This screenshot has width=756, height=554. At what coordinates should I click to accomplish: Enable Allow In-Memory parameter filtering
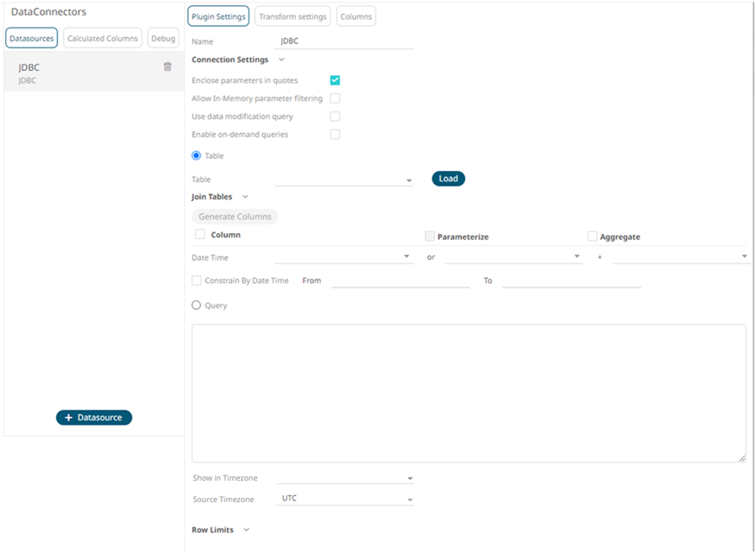point(335,98)
